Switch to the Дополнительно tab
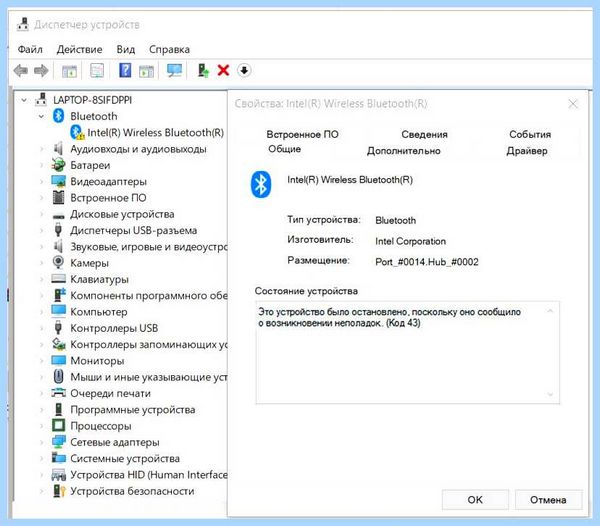This screenshot has width=600, height=526. (403, 151)
